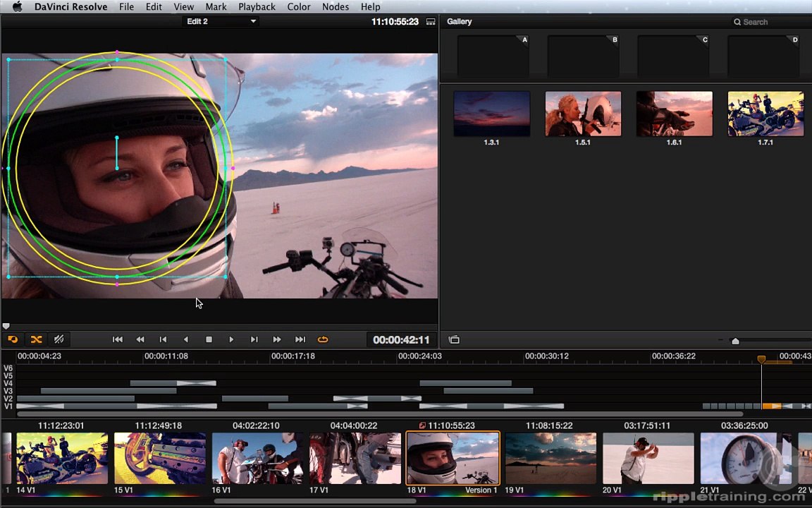Adjust the Gallery thumbnail zoom slider
The height and width of the screenshot is (508, 812).
[735, 341]
